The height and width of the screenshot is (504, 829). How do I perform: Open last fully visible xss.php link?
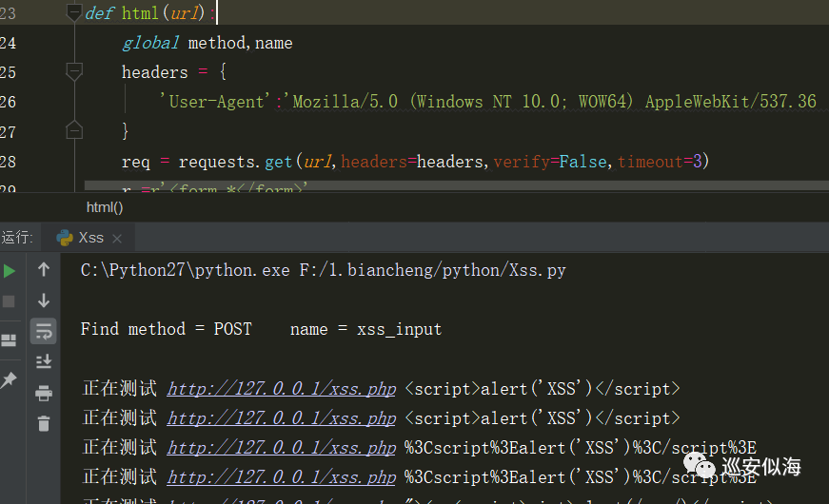click(x=282, y=477)
